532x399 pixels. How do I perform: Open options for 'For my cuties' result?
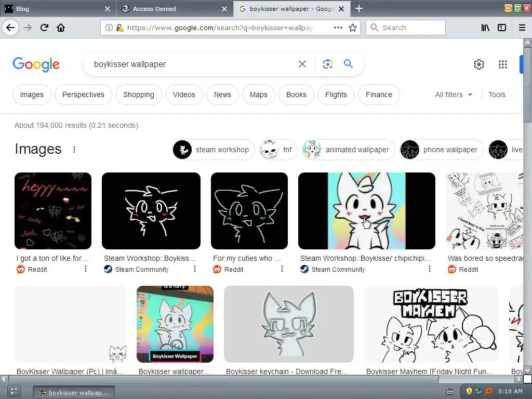pos(282,269)
